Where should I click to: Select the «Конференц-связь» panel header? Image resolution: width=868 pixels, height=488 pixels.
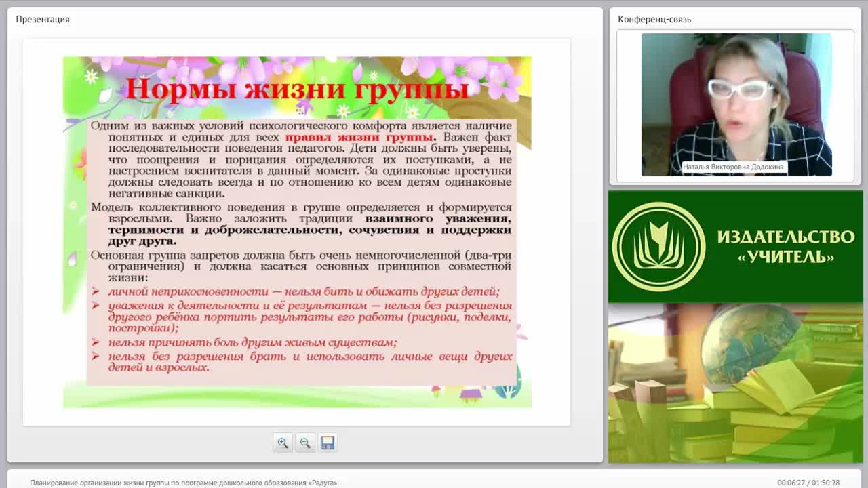click(x=654, y=19)
